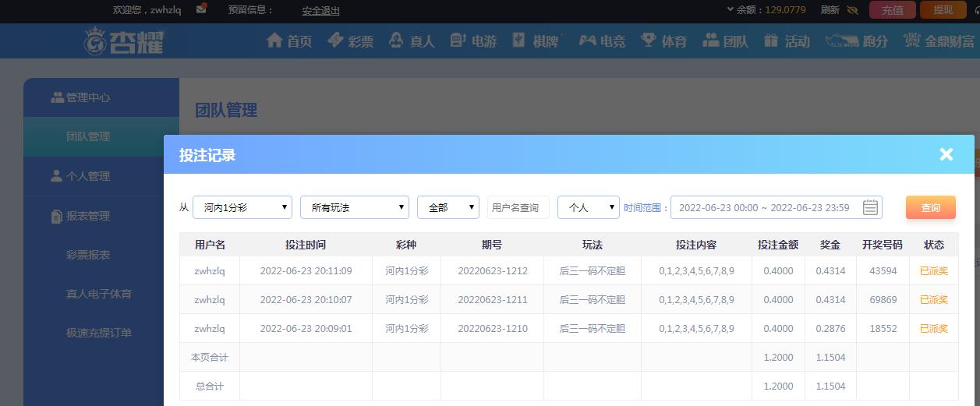Click the 杏耀 site logo
Image resolution: width=980 pixels, height=406 pixels.
point(125,41)
